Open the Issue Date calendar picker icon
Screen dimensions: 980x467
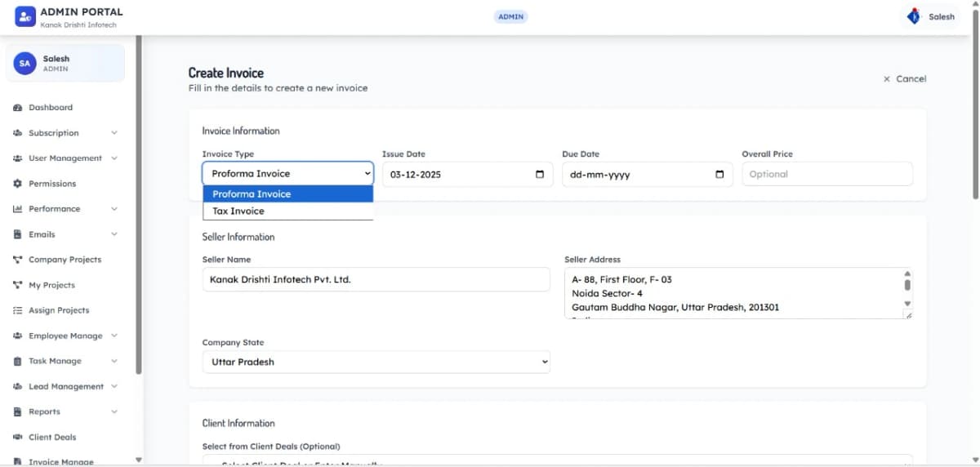tap(540, 174)
